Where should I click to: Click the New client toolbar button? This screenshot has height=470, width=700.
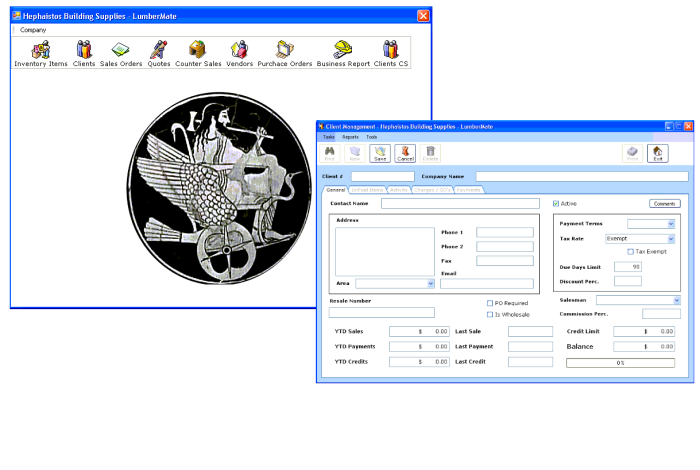pos(355,154)
